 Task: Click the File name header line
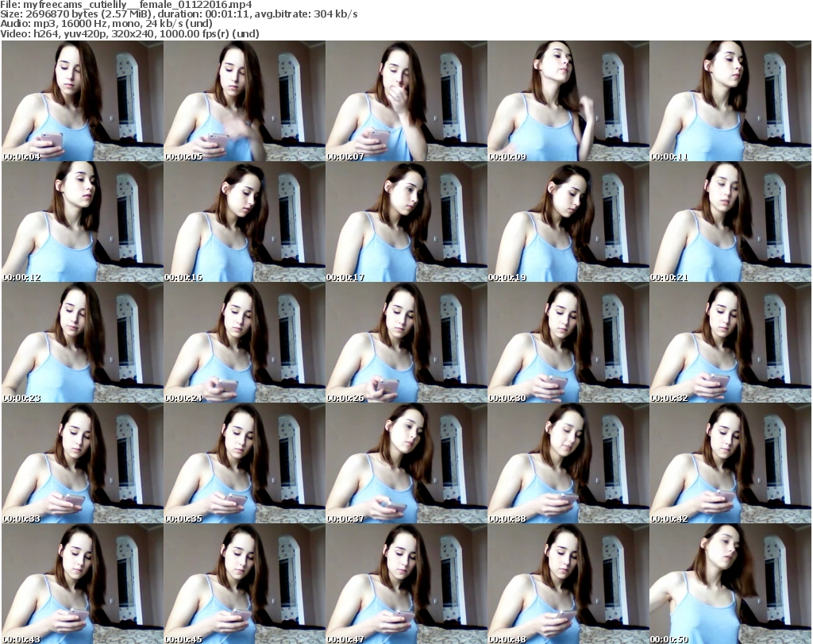pyautogui.click(x=126, y=5)
